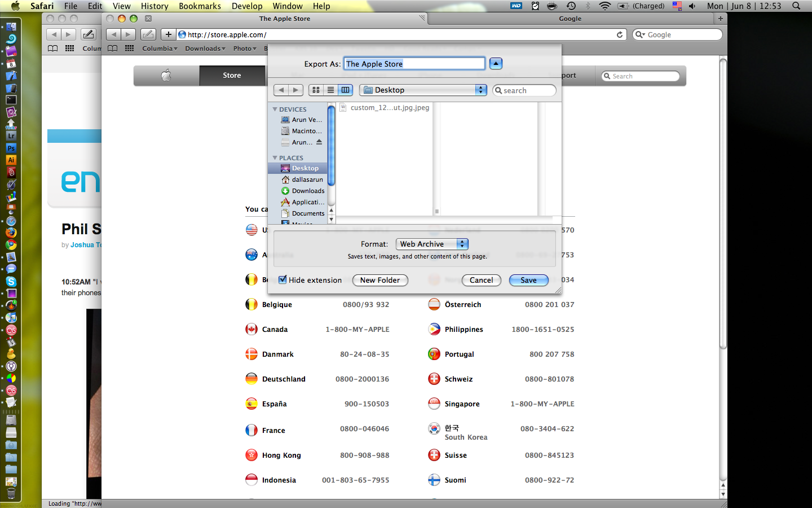Switch the file browser to list view

click(330, 90)
